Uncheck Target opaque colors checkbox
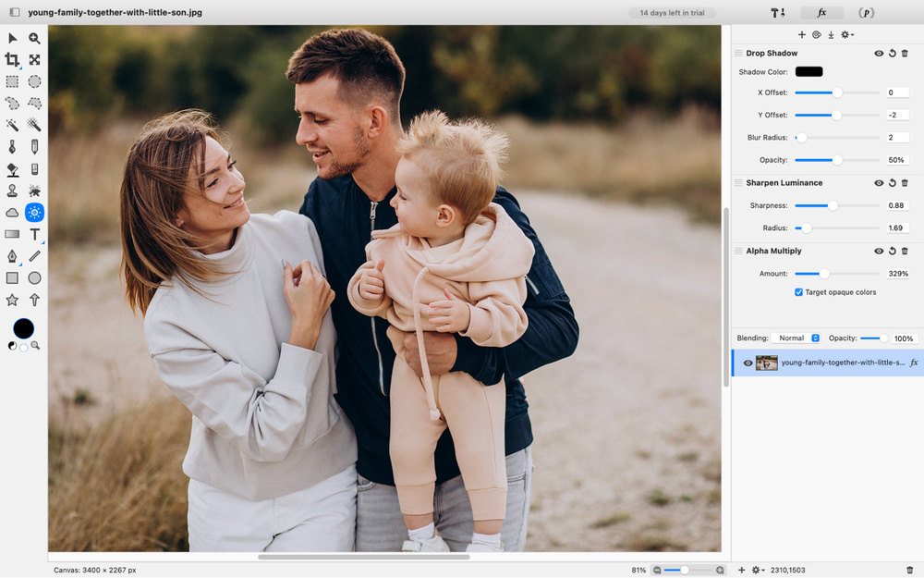 coord(799,292)
